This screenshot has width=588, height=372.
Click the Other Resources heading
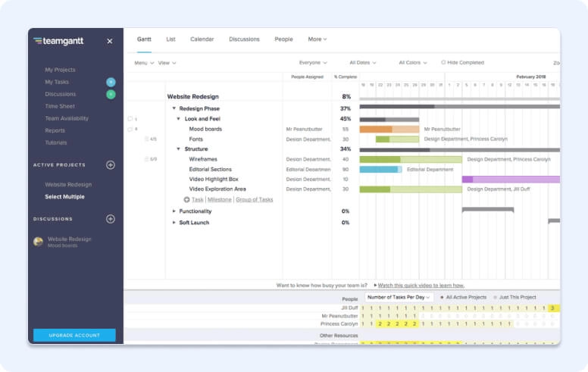tap(339, 336)
